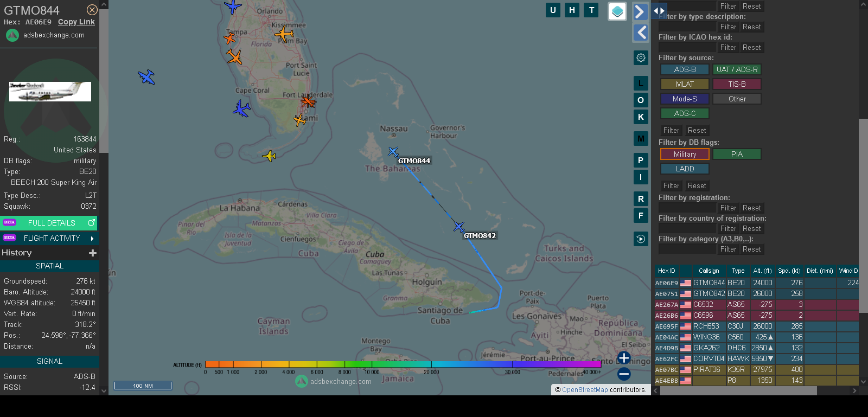Screen dimensions: 868x417
Task: Reset the Filter by source selection
Action: coord(697,131)
